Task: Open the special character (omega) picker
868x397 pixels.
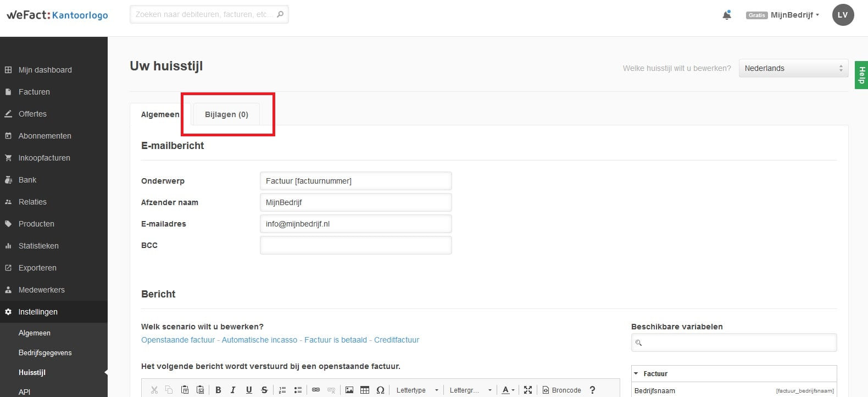Action: (x=380, y=390)
